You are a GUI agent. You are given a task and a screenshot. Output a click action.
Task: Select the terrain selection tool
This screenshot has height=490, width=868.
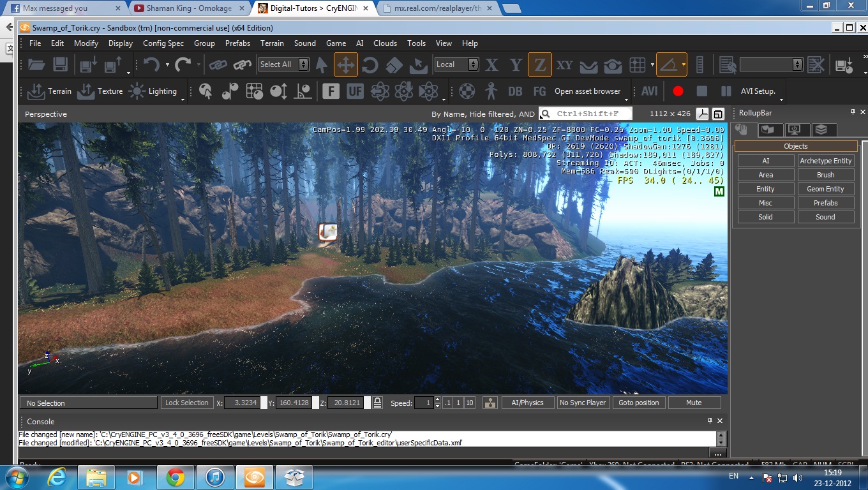coord(419,64)
